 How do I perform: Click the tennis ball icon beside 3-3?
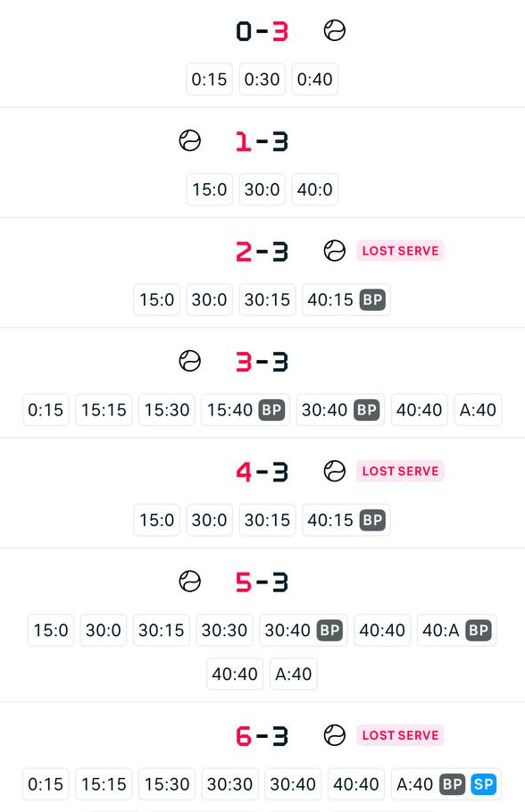point(189,361)
